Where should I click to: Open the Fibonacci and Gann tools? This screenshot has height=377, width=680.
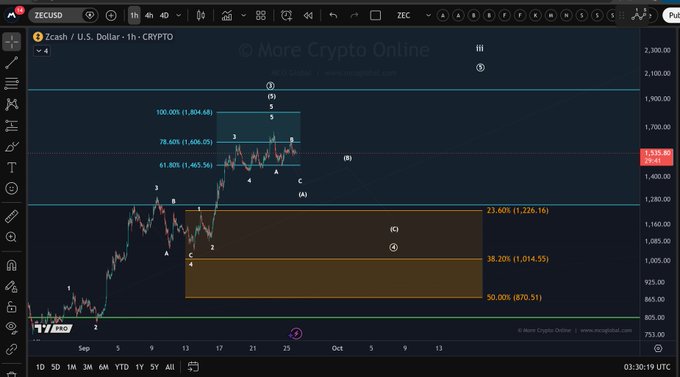pyautogui.click(x=12, y=83)
